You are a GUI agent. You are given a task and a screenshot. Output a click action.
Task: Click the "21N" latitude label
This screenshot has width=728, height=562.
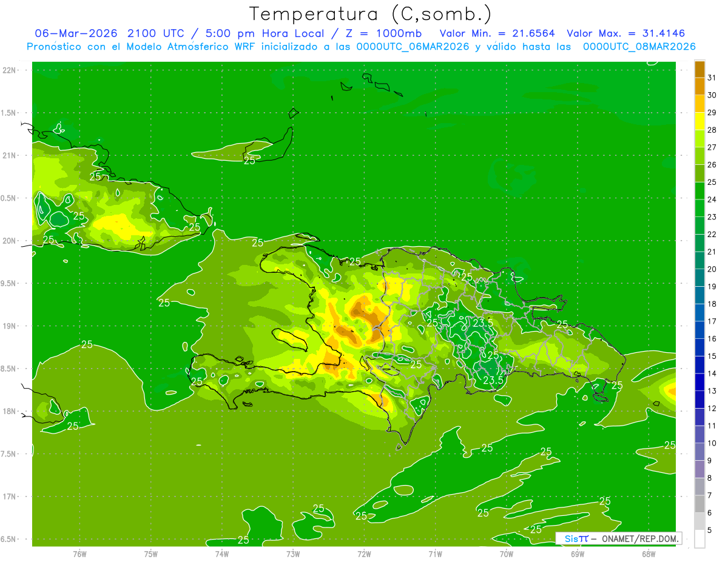click(x=9, y=155)
